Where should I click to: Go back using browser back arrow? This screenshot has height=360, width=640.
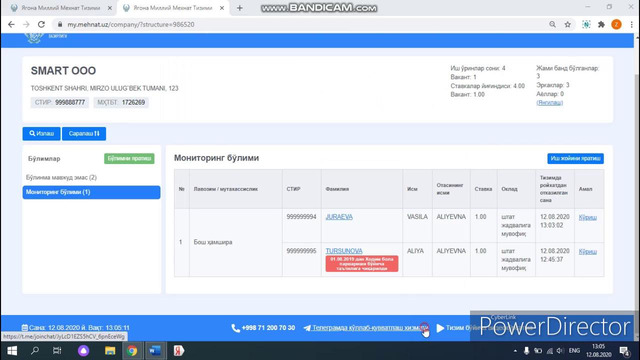pyautogui.click(x=11, y=24)
